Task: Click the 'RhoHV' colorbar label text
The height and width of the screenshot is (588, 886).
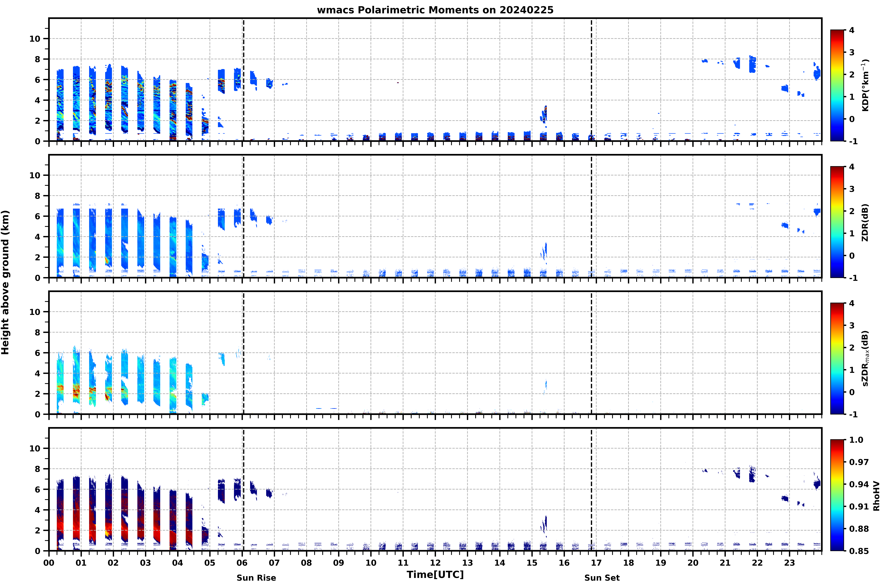Action: tap(876, 496)
